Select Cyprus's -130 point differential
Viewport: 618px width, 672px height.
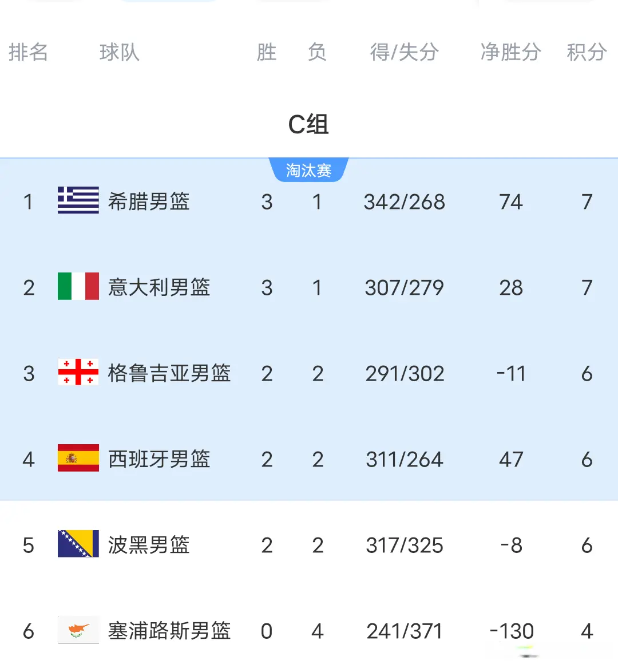click(x=512, y=631)
